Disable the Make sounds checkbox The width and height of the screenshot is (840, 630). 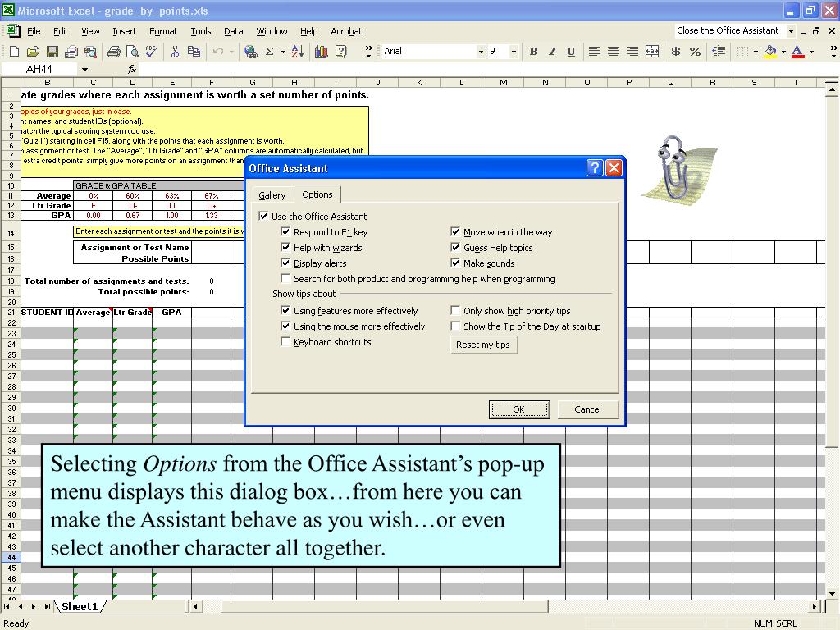(x=454, y=263)
